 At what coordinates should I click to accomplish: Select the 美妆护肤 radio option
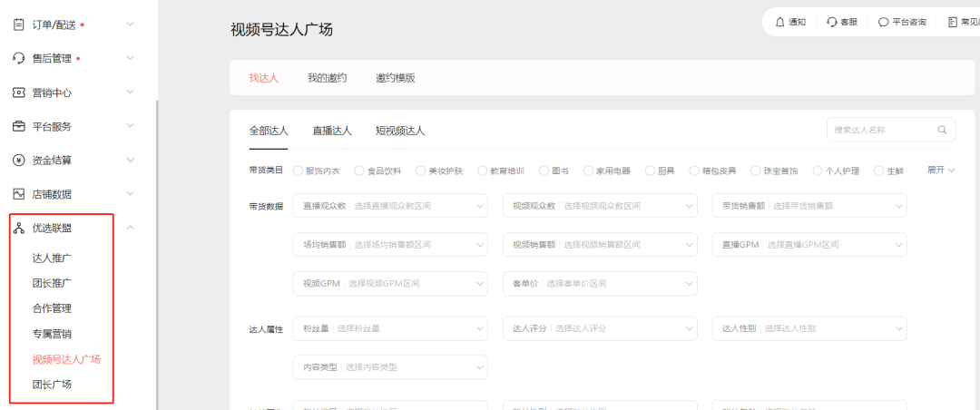421,171
